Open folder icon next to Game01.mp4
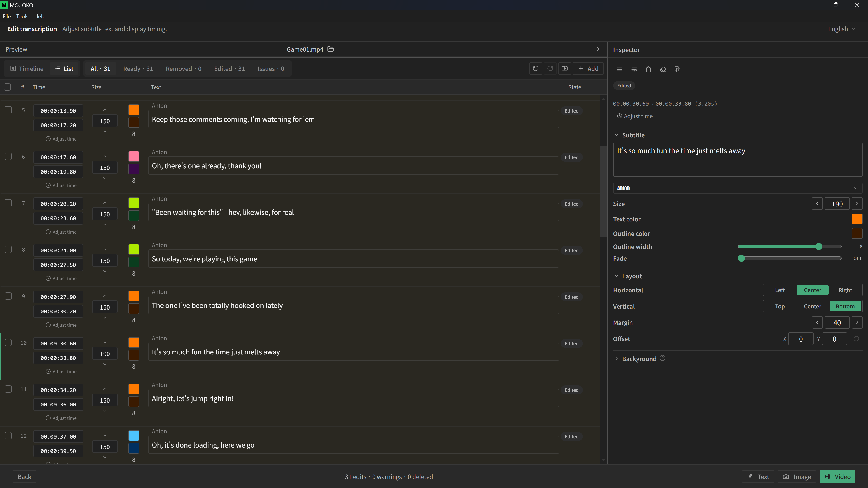Image resolution: width=868 pixels, height=488 pixels. coord(330,49)
